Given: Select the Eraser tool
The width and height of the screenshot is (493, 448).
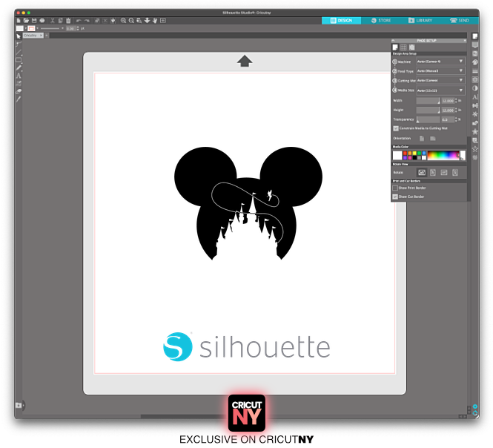Looking at the screenshot, I should 19,91.
